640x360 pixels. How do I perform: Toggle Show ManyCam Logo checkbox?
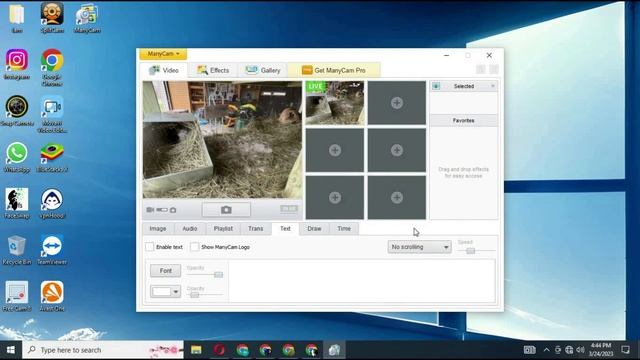pyautogui.click(x=195, y=247)
